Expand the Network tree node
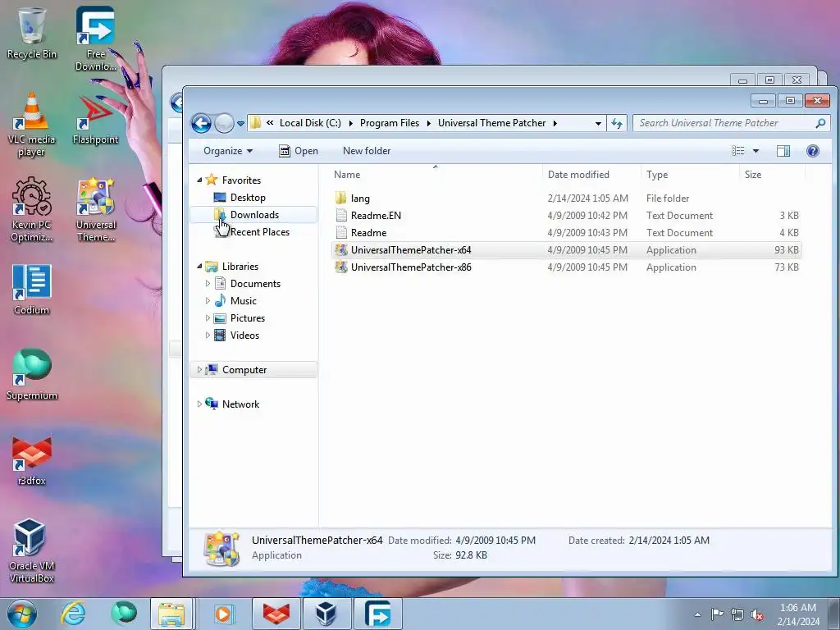The height and width of the screenshot is (630, 840). (199, 404)
